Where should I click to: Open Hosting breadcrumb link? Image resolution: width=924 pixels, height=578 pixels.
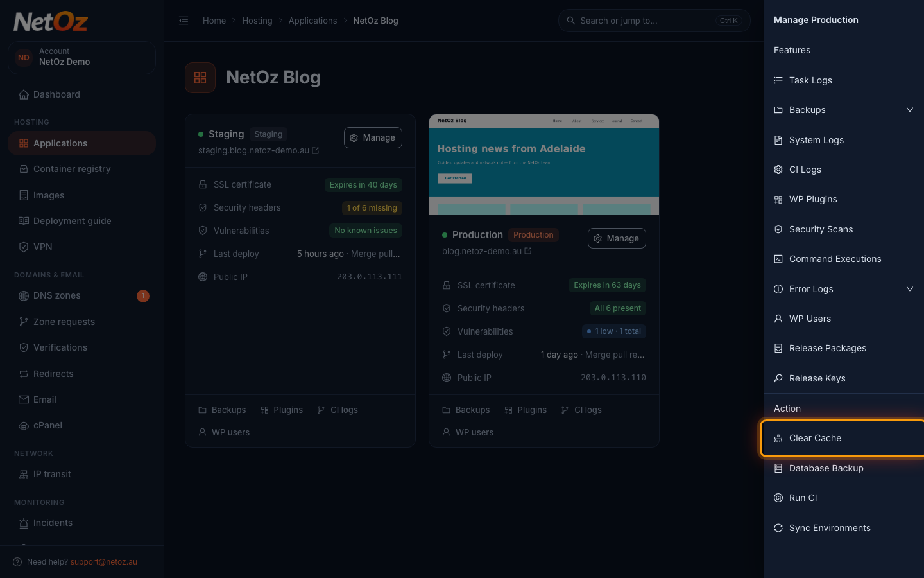click(x=257, y=21)
